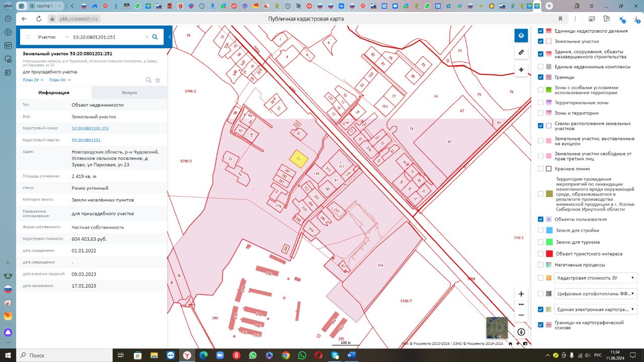Uncheck Земельные участки layer
The height and width of the screenshot is (362, 644).
[x=540, y=41]
